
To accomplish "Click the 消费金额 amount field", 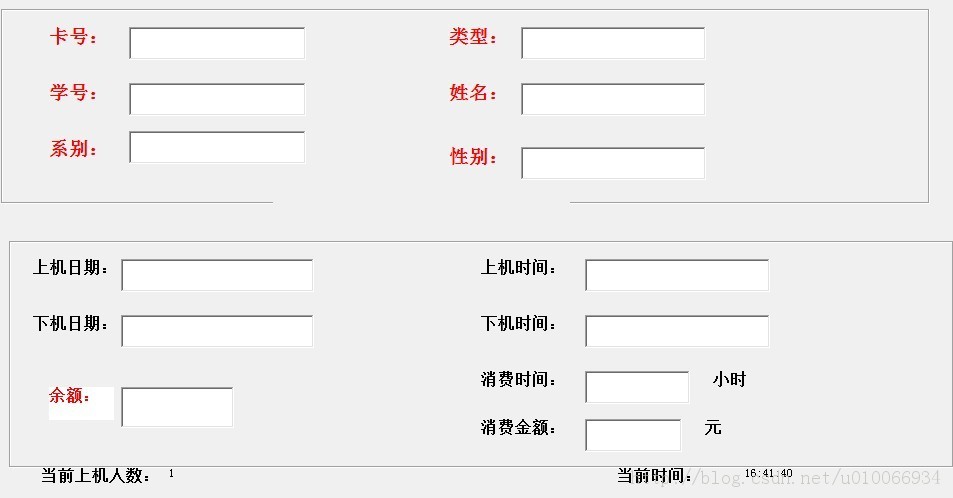I will (633, 435).
